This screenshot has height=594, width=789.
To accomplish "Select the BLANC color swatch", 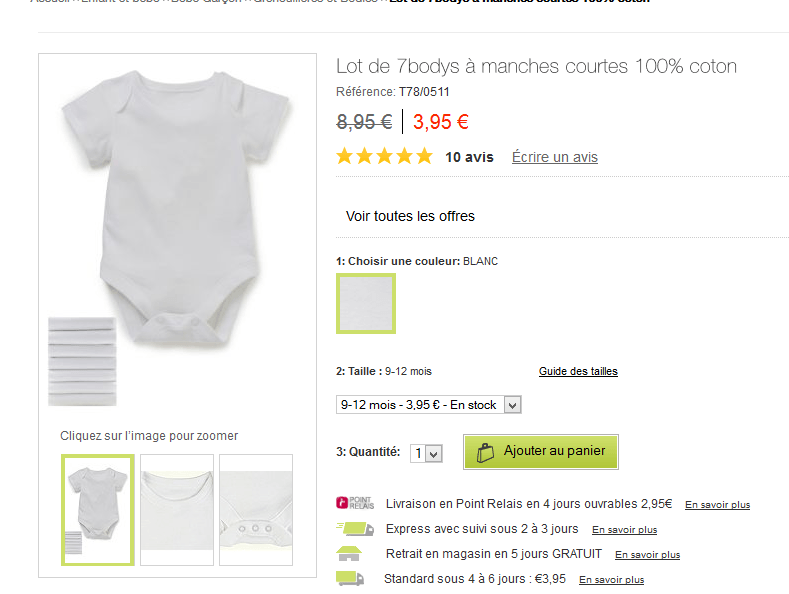I will click(366, 303).
